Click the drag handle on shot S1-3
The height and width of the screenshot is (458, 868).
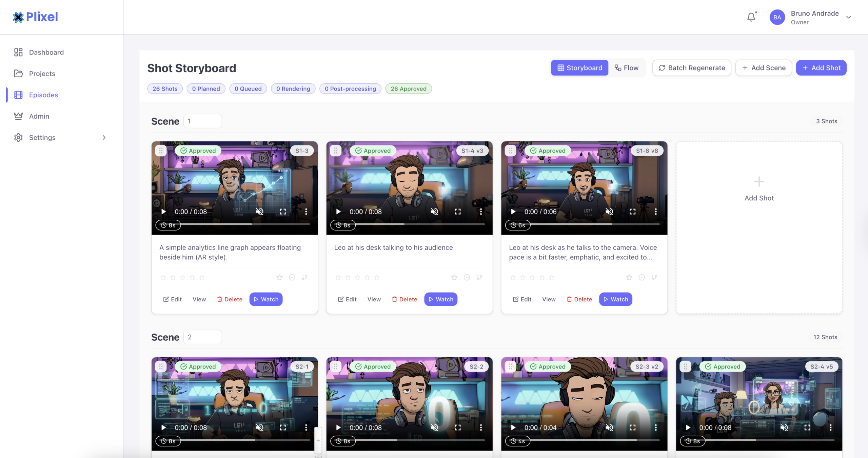point(161,151)
